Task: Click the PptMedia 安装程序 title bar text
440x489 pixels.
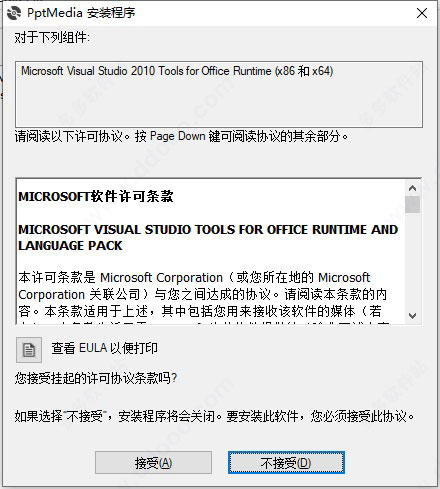Action: [81, 13]
